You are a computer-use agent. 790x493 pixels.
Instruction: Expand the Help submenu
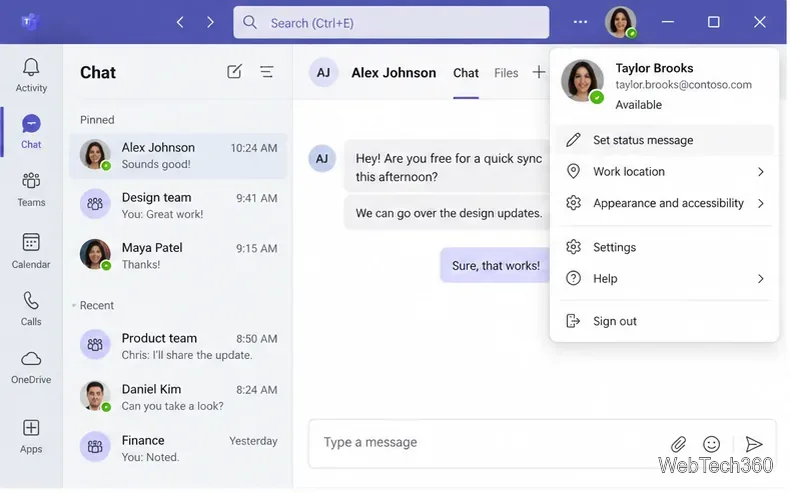click(760, 279)
